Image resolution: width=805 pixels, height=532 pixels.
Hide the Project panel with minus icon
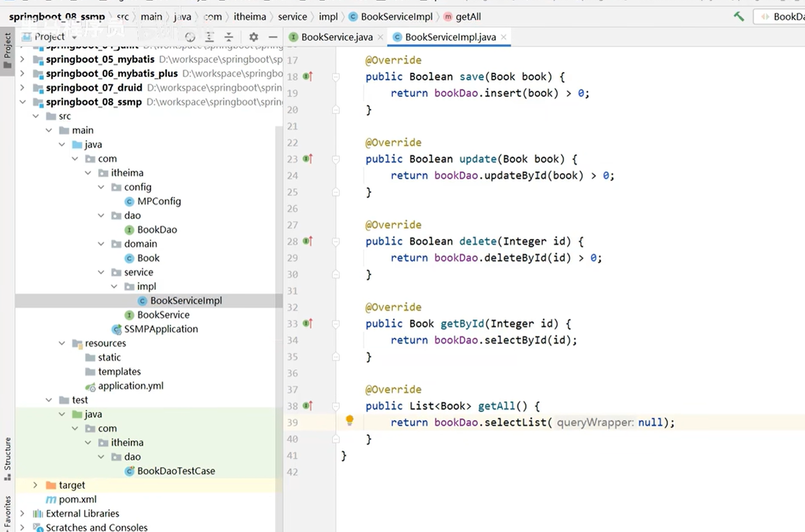(273, 37)
